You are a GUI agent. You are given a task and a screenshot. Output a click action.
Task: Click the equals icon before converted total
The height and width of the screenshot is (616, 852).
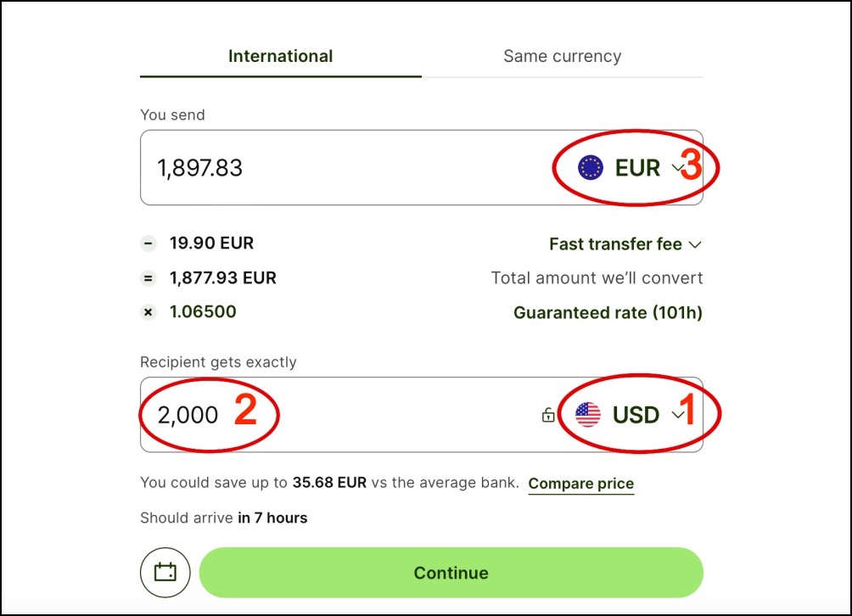click(x=149, y=277)
